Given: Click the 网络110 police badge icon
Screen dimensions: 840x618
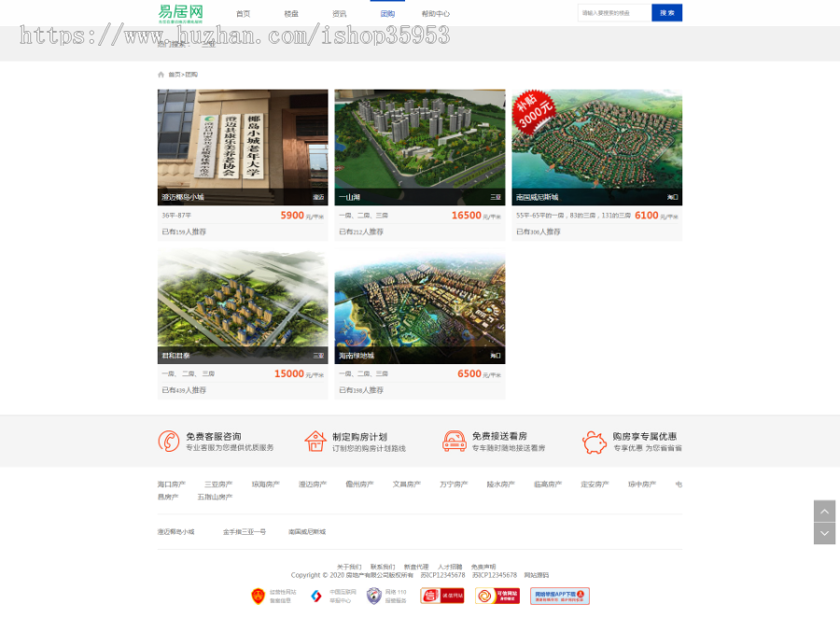Looking at the screenshot, I should point(374,596).
